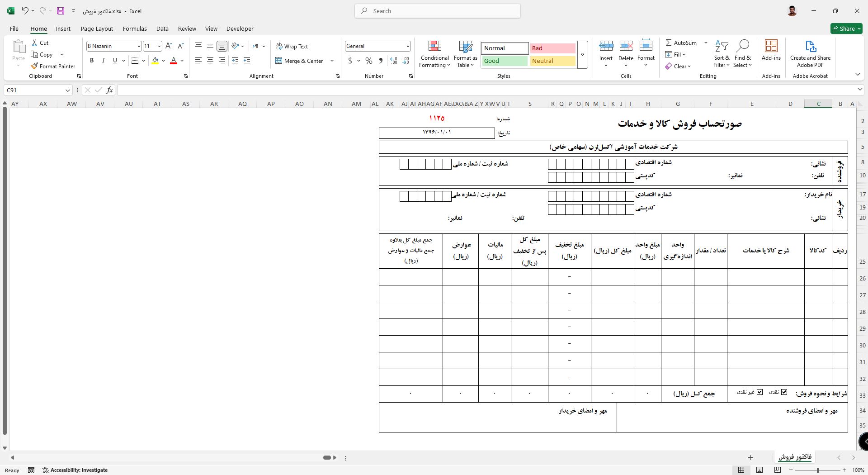
Task: Toggle the غیر نقدی checkbox
Action: click(x=759, y=392)
